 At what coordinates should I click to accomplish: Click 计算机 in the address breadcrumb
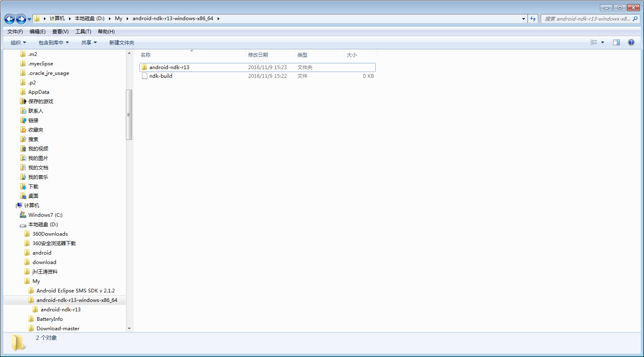57,19
